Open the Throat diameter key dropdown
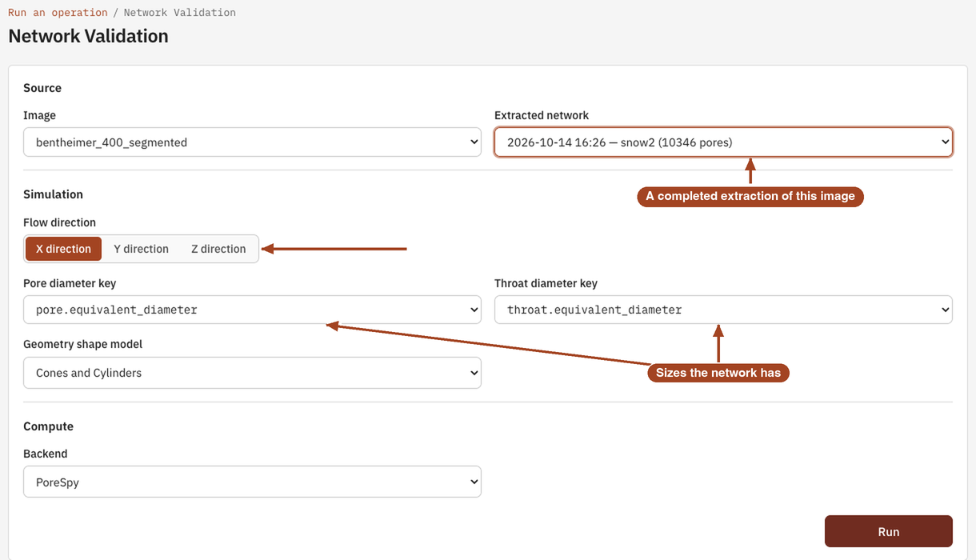 [x=723, y=310]
